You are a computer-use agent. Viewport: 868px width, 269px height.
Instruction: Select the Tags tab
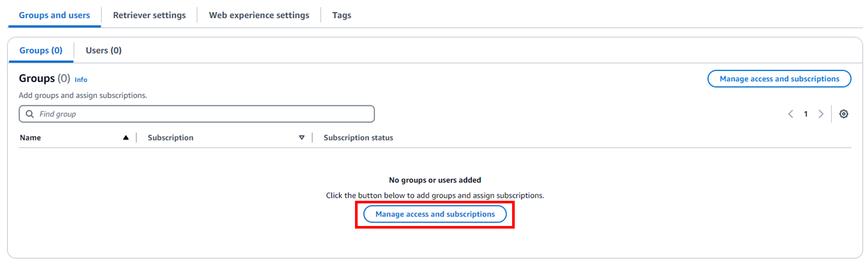[342, 15]
